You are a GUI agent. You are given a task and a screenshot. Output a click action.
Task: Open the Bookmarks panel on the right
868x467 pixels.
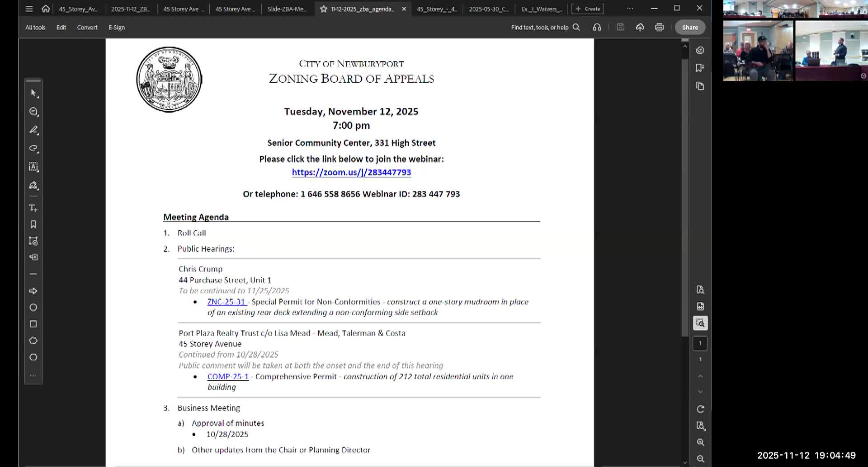click(x=700, y=68)
